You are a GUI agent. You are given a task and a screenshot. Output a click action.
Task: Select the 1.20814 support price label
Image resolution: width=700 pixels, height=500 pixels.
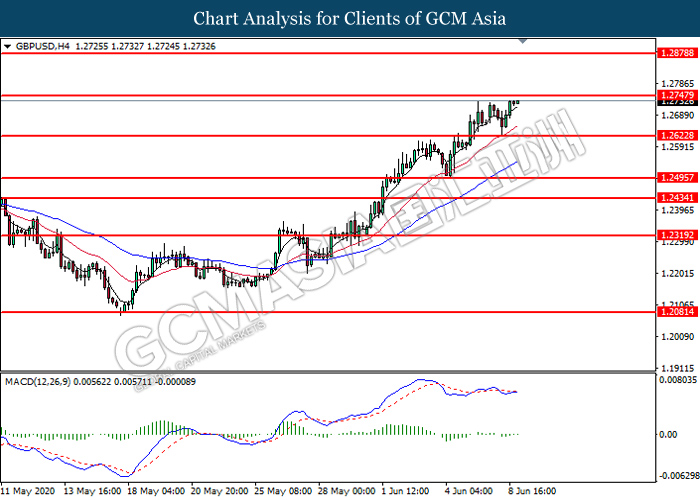(x=677, y=312)
